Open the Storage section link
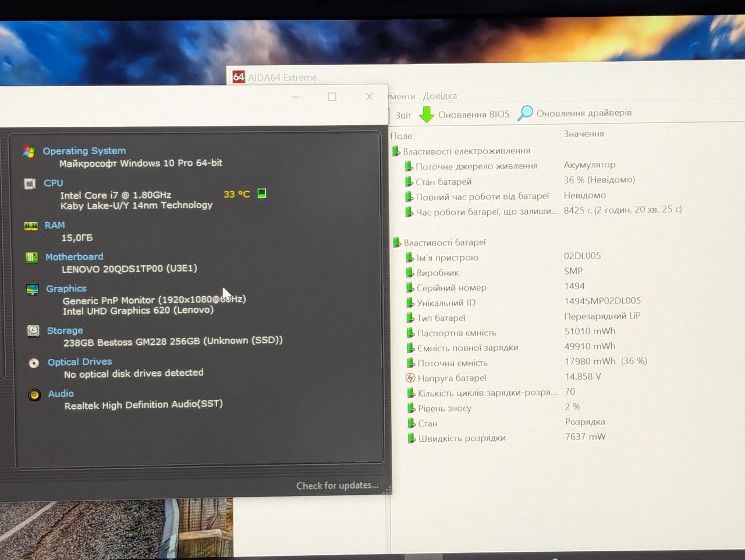This screenshot has height=560, width=745. [65, 331]
